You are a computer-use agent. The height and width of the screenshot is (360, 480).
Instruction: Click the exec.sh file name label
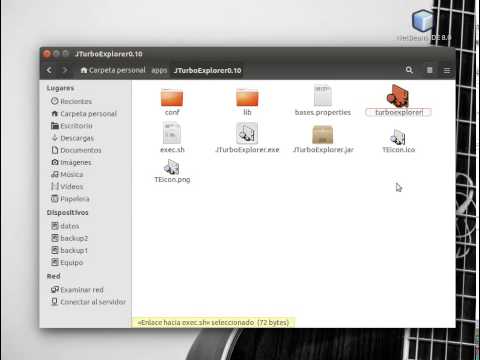(172, 150)
